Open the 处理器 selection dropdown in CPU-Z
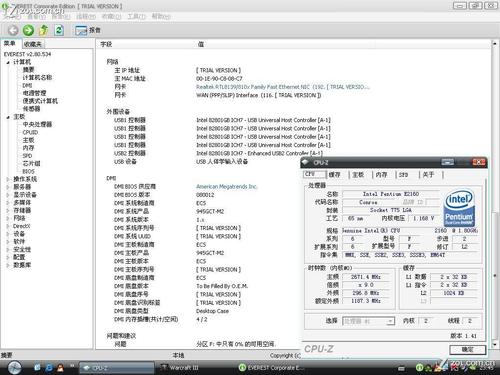 coord(369,321)
